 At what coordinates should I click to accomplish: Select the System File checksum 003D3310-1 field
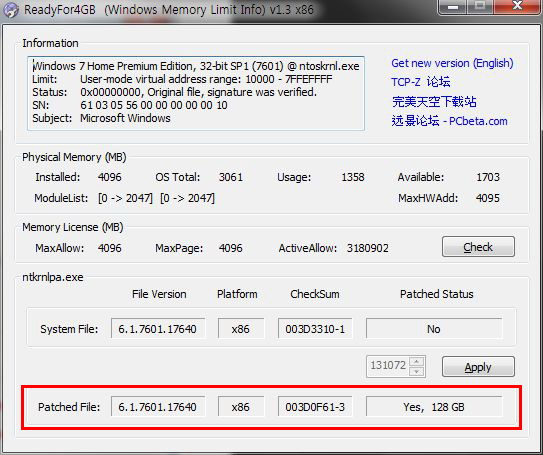[x=315, y=328]
